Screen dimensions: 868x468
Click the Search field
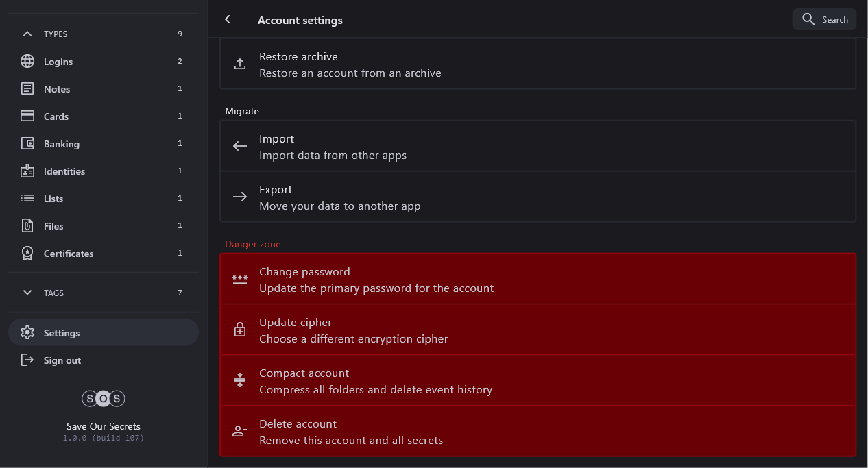coord(825,19)
